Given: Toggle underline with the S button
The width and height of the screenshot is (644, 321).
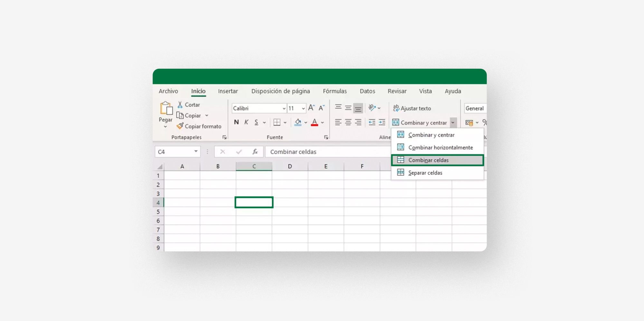Looking at the screenshot, I should [x=256, y=122].
